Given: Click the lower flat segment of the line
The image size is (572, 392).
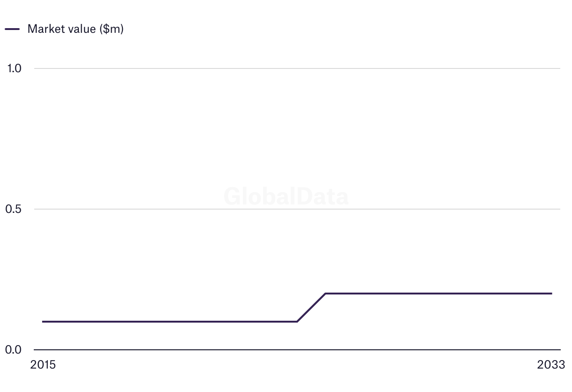Looking at the screenshot, I should tap(170, 322).
